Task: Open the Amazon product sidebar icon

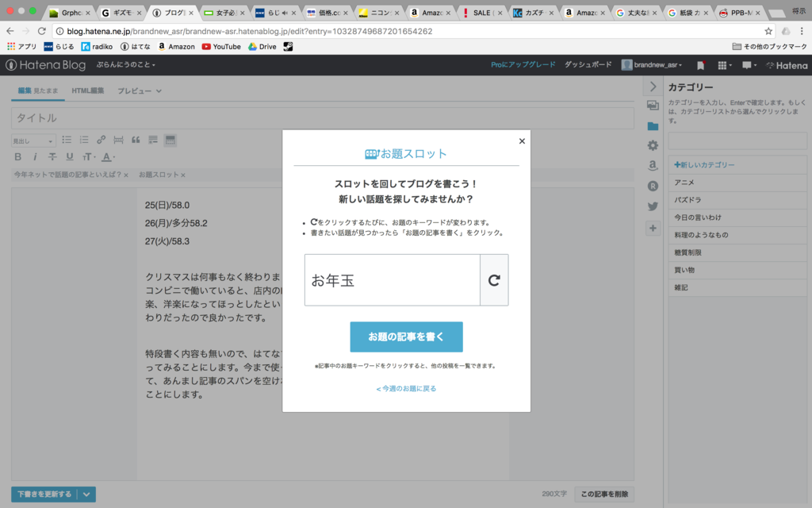Action: (653, 165)
